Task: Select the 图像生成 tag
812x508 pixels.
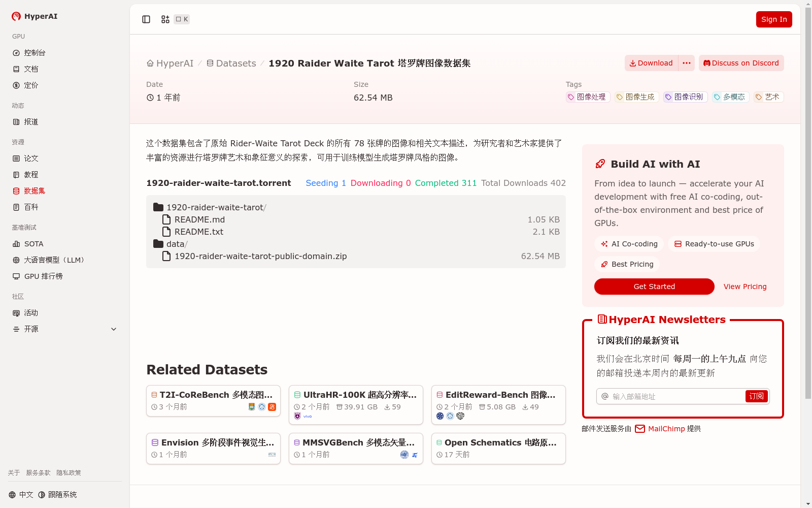Action: pos(637,97)
